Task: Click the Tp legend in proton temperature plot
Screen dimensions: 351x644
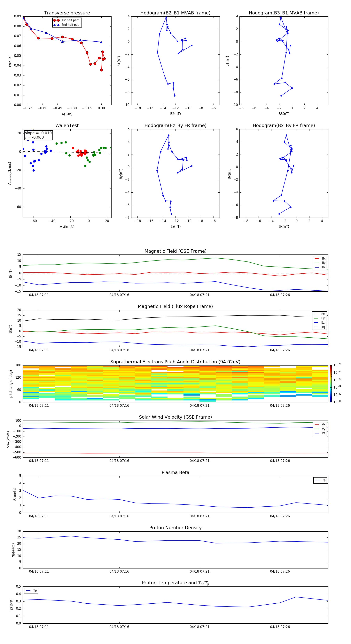Action: 31,591
